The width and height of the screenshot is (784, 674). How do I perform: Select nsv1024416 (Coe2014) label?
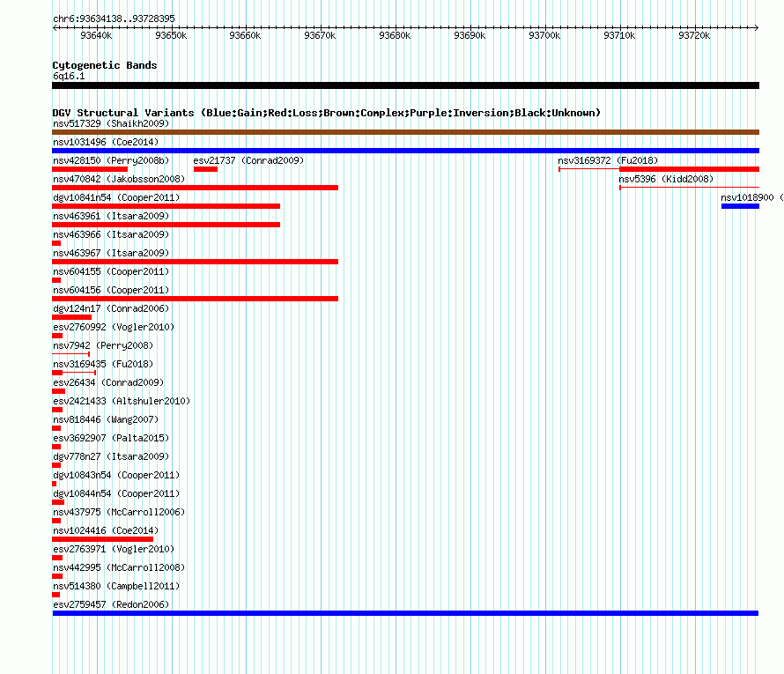(106, 530)
